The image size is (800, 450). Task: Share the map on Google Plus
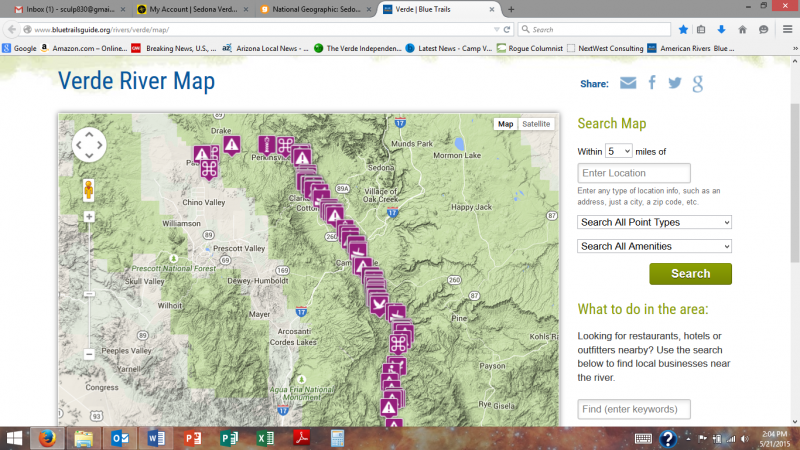698,83
